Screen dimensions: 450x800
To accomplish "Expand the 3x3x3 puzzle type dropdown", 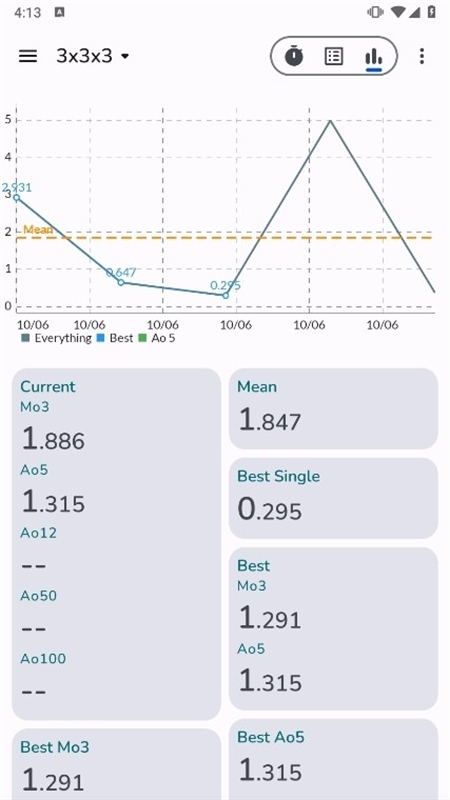I will coord(92,56).
